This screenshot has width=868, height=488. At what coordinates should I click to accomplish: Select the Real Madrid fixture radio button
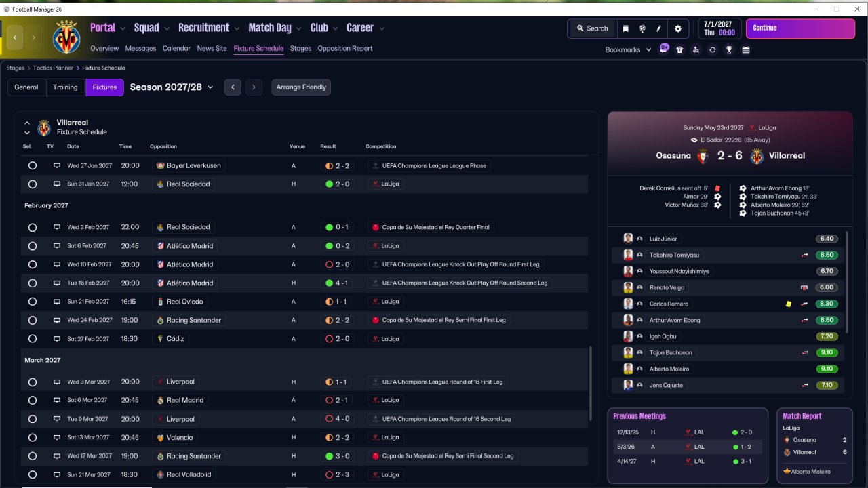tap(32, 400)
